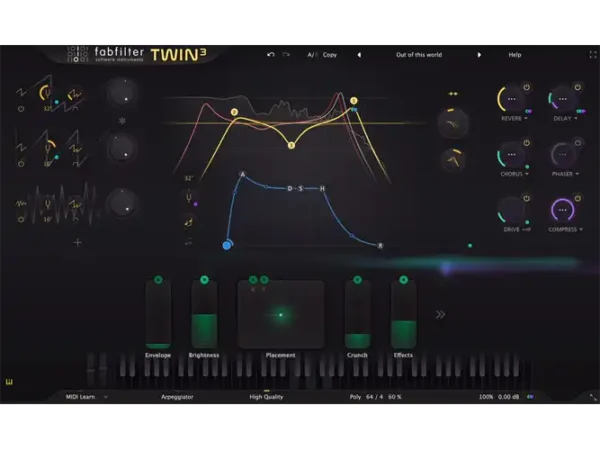Open the Help menu
Image resolution: width=600 pixels, height=450 pixels.
click(515, 55)
